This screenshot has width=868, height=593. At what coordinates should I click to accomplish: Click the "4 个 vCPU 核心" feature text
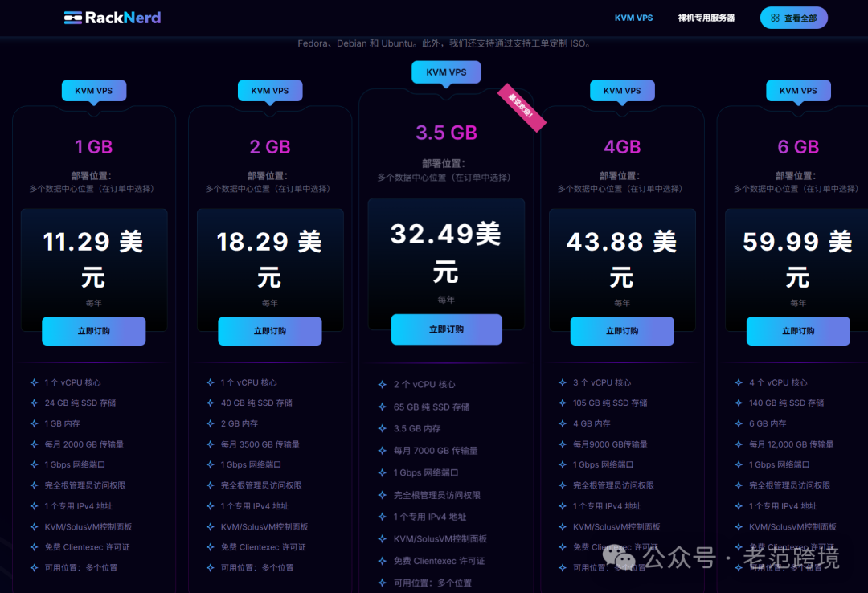point(778,382)
